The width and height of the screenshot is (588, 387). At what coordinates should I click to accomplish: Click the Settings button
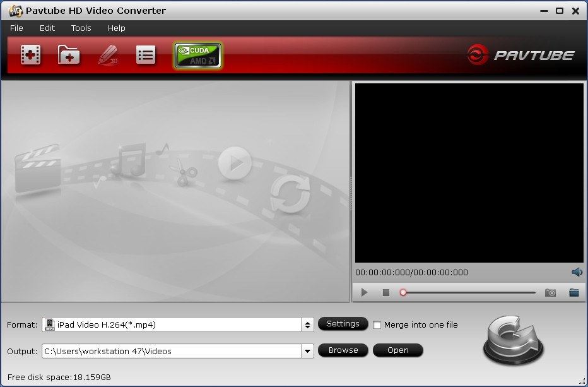click(x=343, y=324)
